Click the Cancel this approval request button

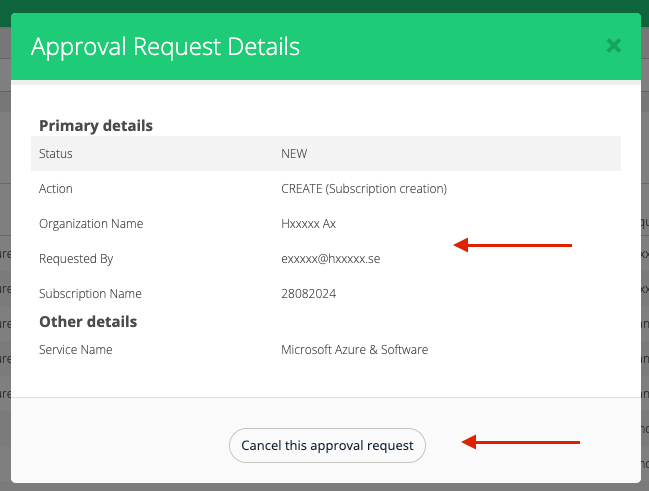click(327, 445)
